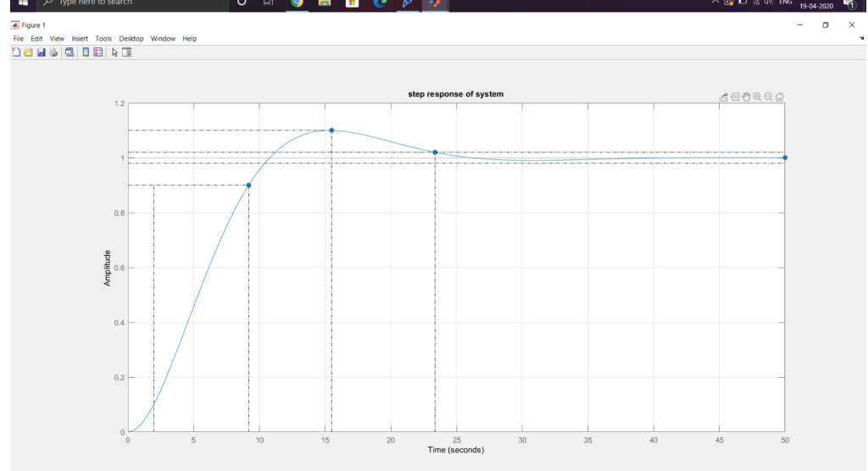
Task: Click the Cortana circle in the taskbar
Action: pyautogui.click(x=242, y=3)
